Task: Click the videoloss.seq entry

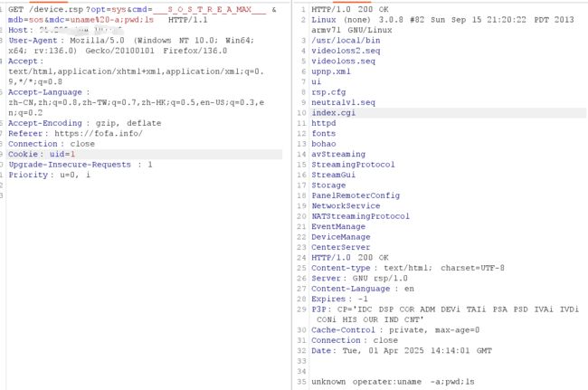Action: point(343,62)
